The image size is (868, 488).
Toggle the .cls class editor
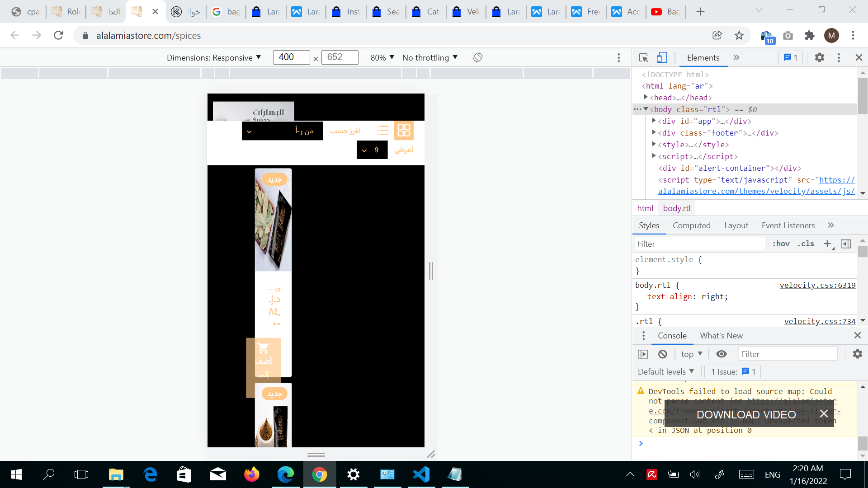click(806, 244)
